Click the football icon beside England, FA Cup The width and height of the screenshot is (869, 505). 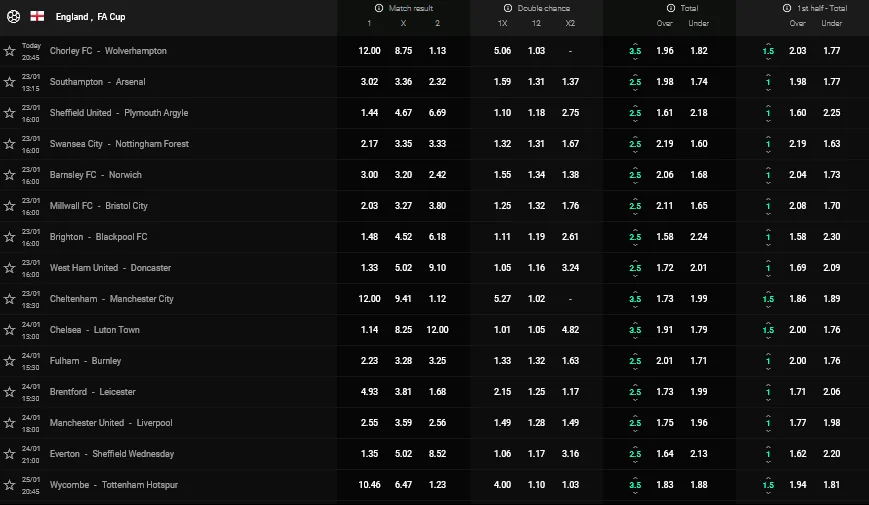point(13,17)
